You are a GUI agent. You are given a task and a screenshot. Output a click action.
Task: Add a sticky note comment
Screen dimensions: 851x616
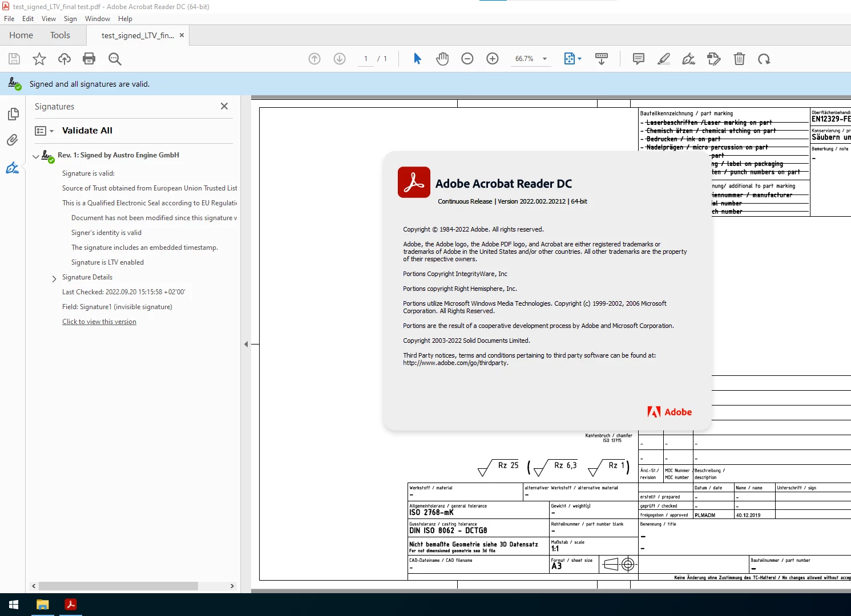[639, 59]
